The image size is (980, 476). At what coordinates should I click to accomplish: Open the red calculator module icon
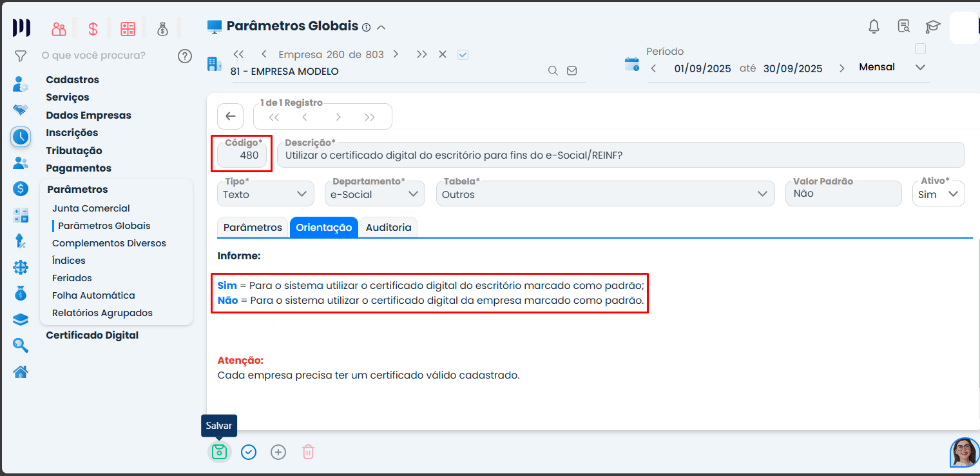(128, 28)
